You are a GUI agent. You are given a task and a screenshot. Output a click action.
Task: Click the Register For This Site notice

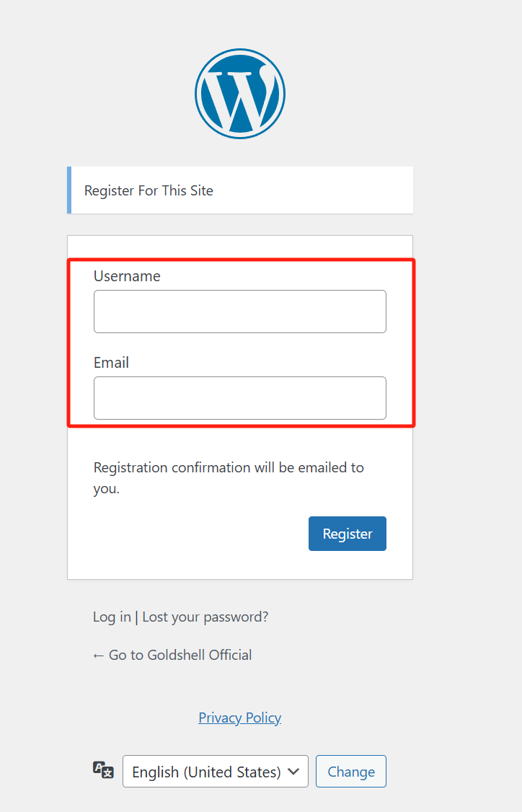click(240, 190)
